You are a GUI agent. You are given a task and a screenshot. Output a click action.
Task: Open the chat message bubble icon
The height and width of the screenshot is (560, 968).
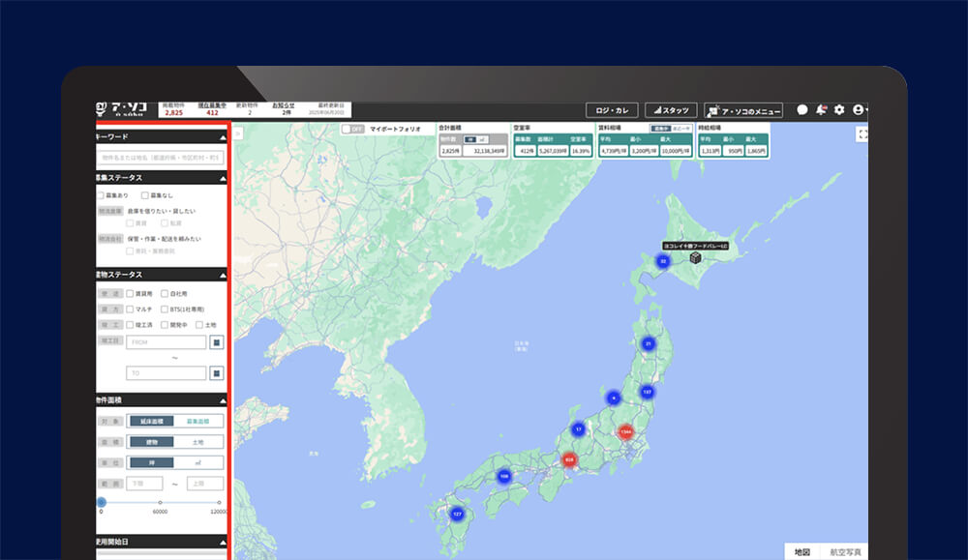[802, 110]
